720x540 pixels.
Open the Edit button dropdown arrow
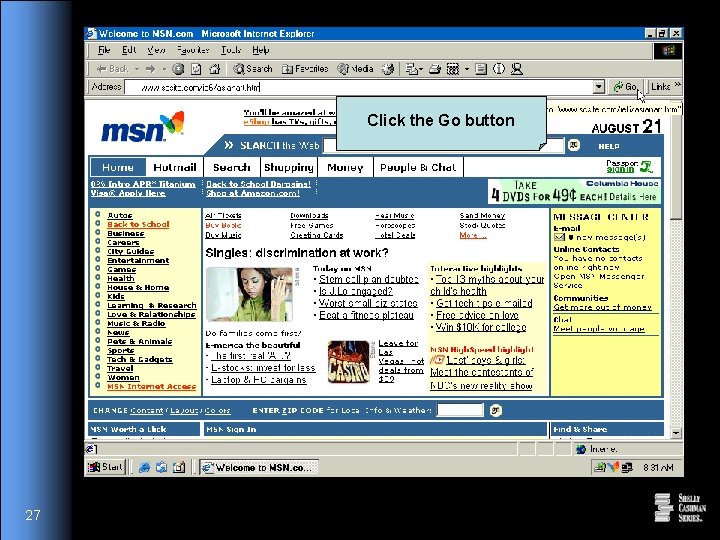tap(467, 69)
